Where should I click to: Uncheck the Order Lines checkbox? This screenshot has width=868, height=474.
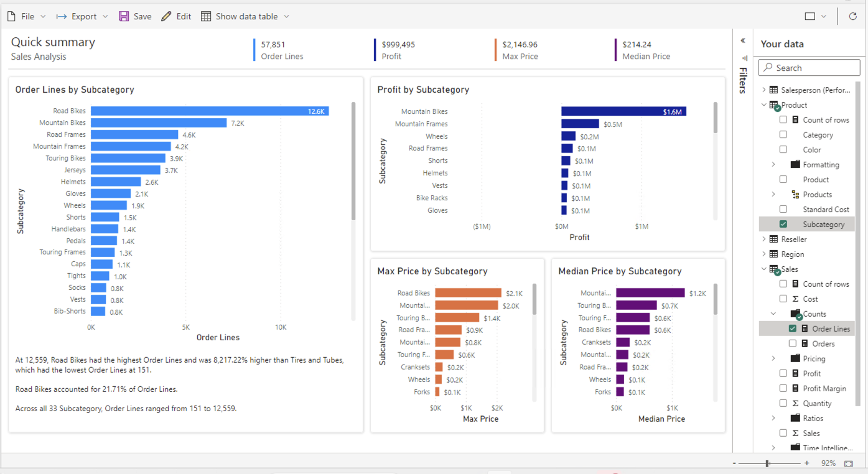click(x=793, y=328)
